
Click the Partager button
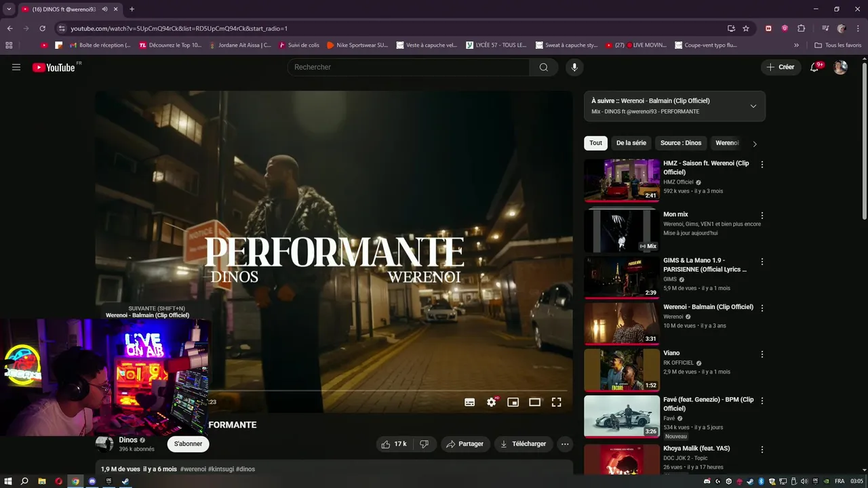click(465, 444)
